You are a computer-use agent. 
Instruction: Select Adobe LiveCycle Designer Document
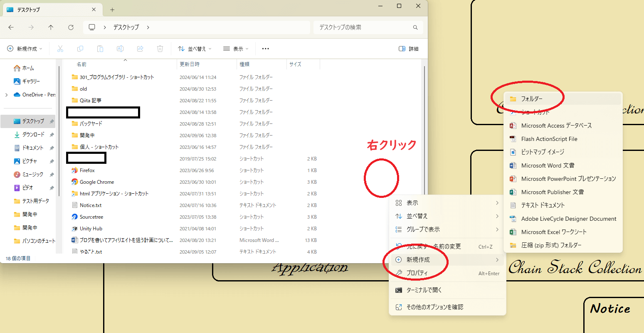click(x=563, y=219)
